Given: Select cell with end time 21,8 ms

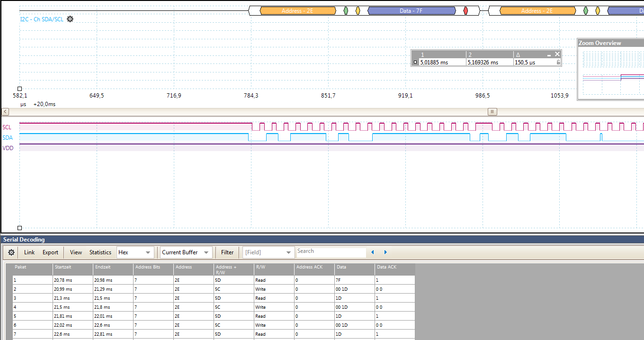Looking at the screenshot, I should (x=113, y=307).
